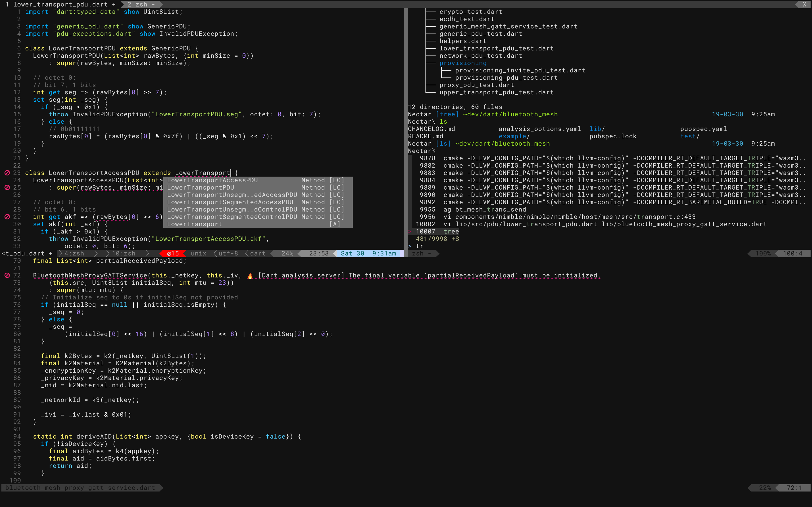Click bluetooth_mesh_proxy_gatt_service.dart status bar label
Viewport: 812px width, 507px height.
click(x=80, y=488)
